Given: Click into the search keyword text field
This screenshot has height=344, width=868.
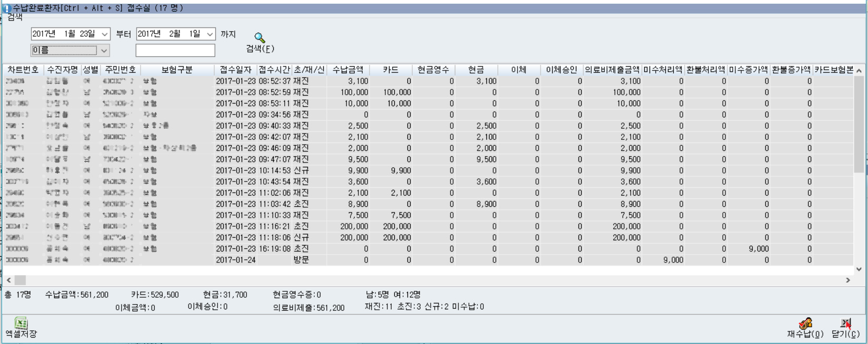Looking at the screenshot, I should click(175, 50).
